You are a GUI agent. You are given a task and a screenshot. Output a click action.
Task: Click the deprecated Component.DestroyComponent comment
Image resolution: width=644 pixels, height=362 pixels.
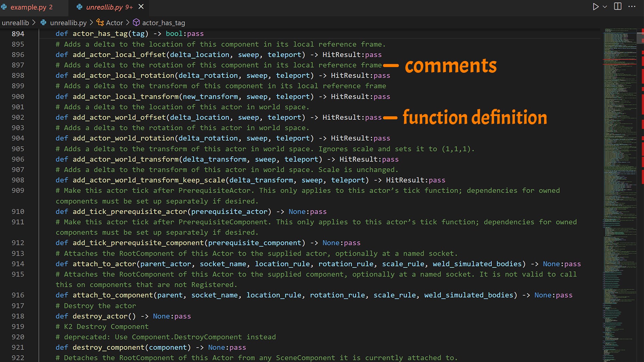click(x=166, y=337)
